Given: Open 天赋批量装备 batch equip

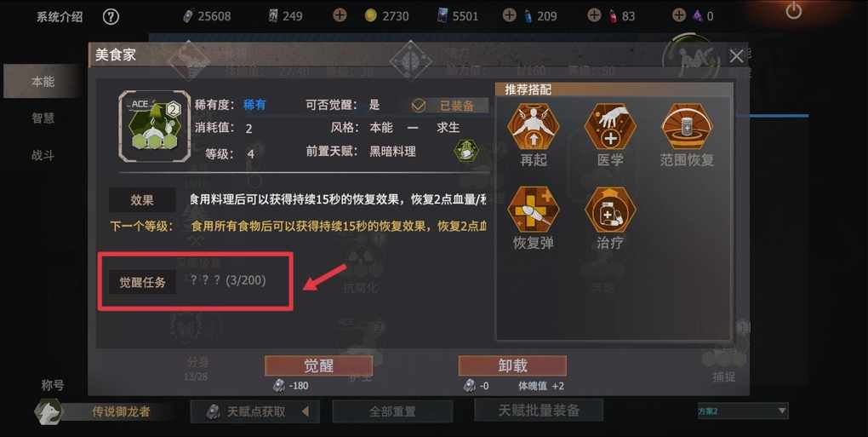Looking at the screenshot, I should (539, 411).
